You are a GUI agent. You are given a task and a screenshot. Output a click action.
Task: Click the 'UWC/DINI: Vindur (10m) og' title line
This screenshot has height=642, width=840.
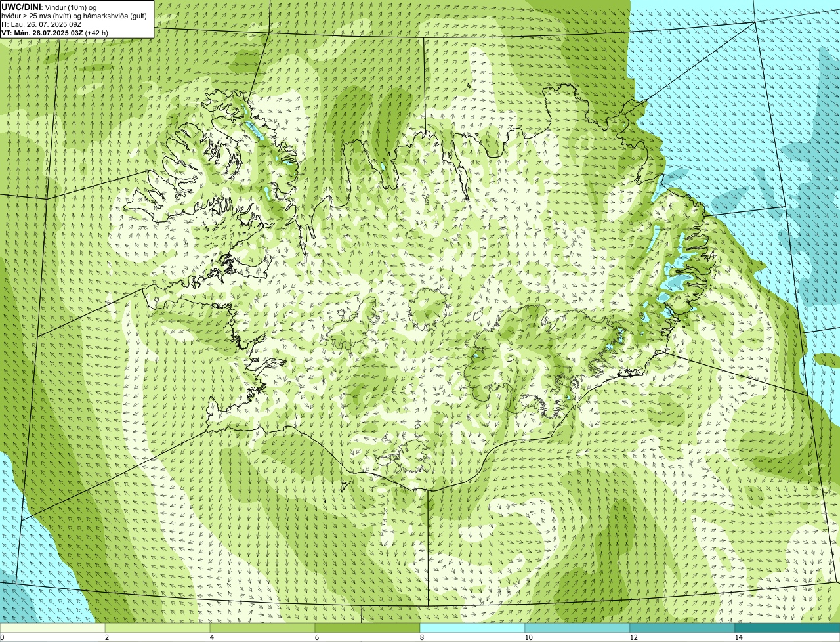click(49, 7)
